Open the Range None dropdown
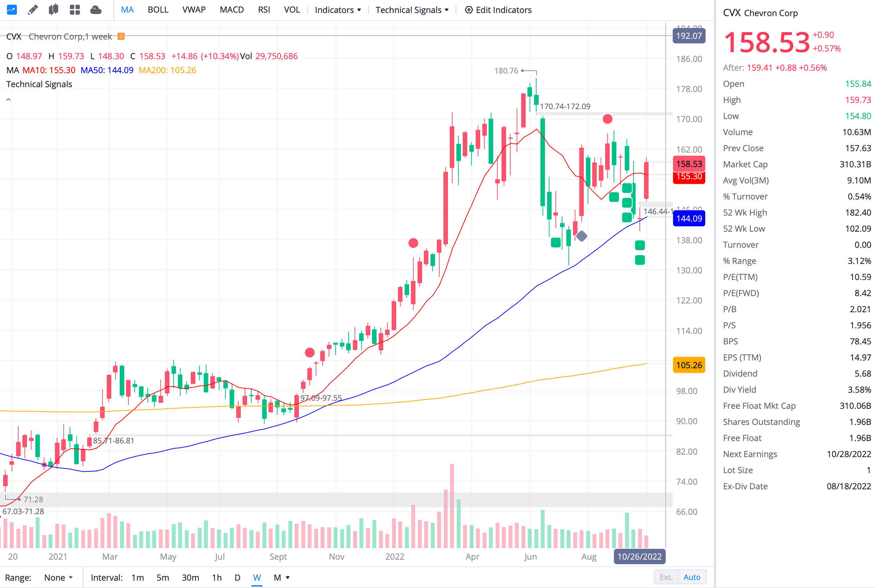This screenshot has height=588, width=875. coord(58,577)
